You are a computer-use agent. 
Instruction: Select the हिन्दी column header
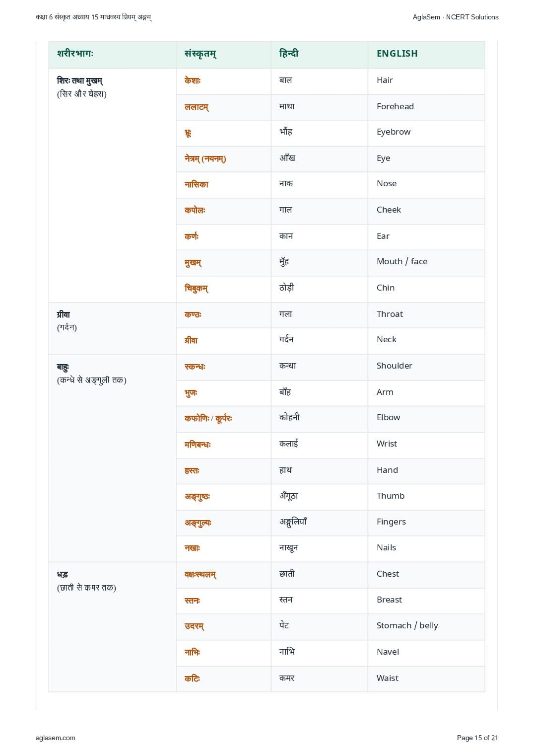pyautogui.click(x=289, y=53)
